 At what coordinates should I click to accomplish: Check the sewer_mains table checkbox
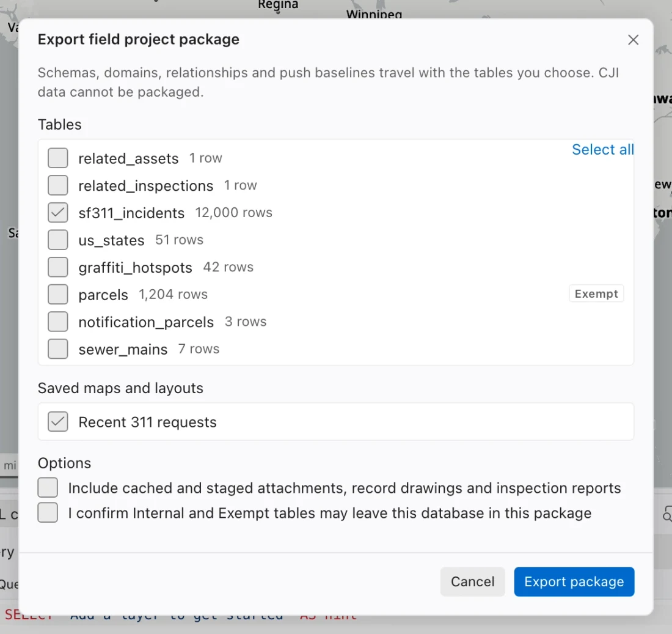[58, 348]
